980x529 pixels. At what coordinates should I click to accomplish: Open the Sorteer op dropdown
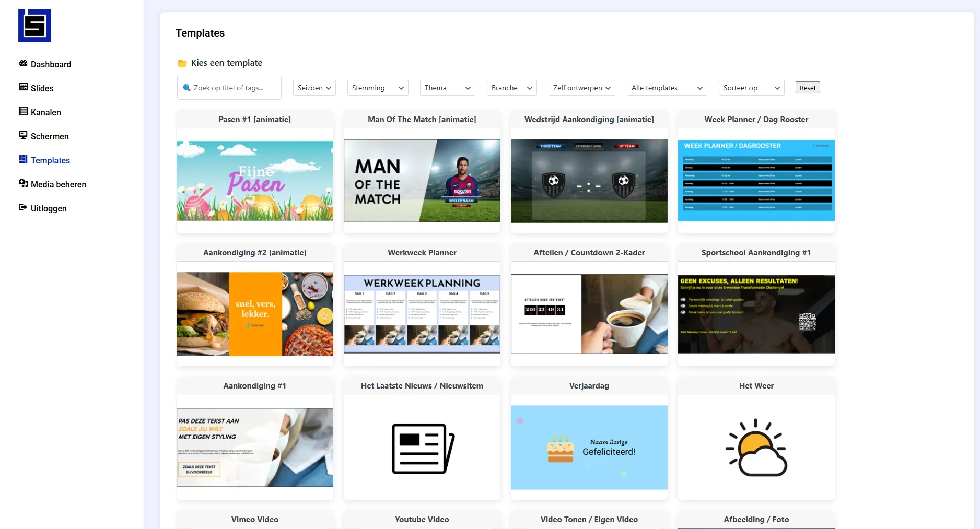(751, 88)
